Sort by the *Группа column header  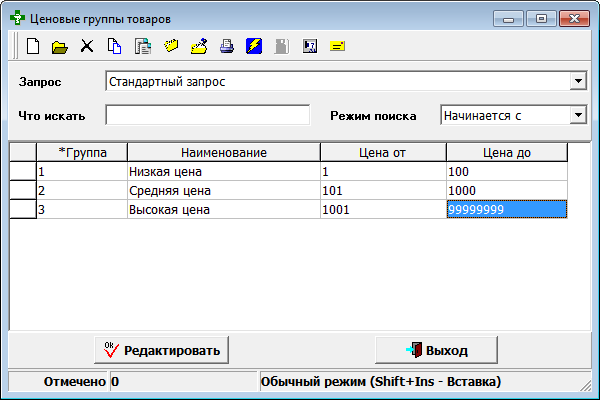click(x=82, y=152)
